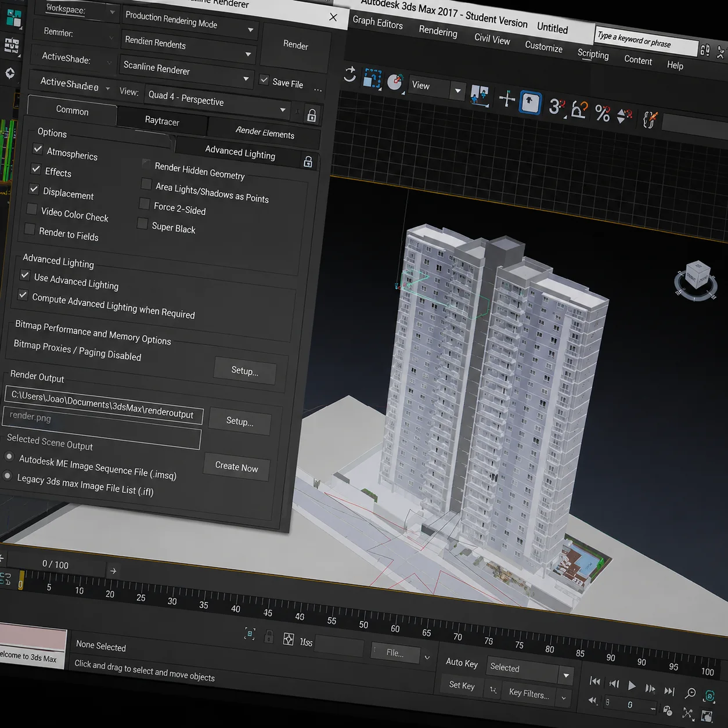Click the scene explorer grid icon on left sidebar

pyautogui.click(x=12, y=45)
